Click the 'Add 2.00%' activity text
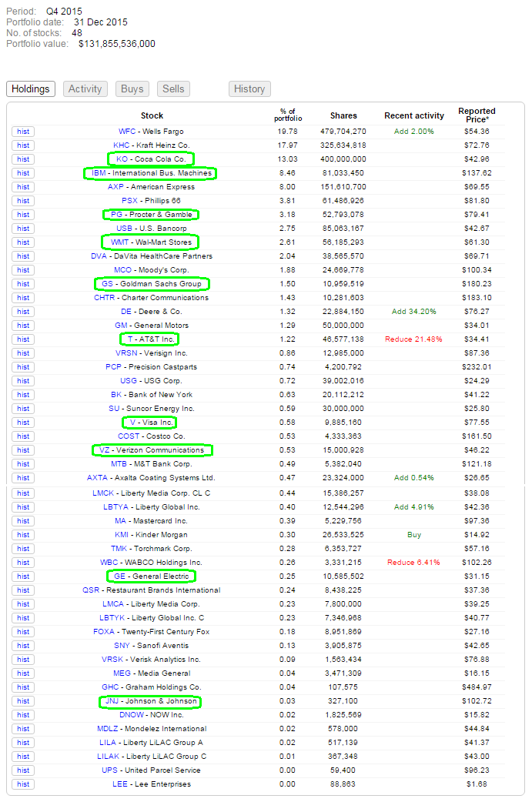 coord(414,132)
